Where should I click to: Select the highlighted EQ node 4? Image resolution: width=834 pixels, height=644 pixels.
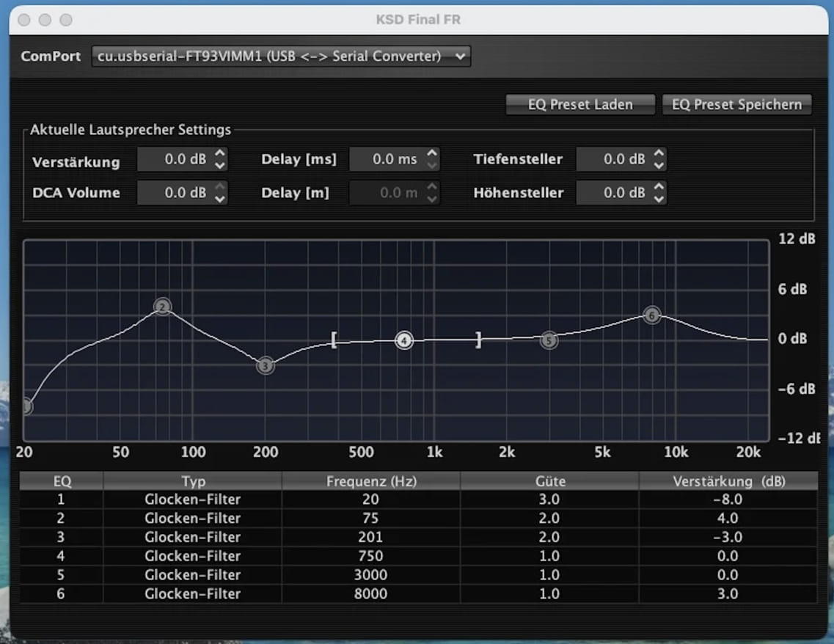(404, 340)
